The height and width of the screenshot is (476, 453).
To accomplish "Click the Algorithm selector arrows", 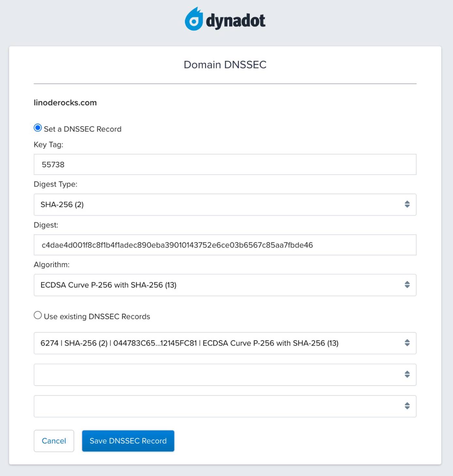I will (x=407, y=285).
